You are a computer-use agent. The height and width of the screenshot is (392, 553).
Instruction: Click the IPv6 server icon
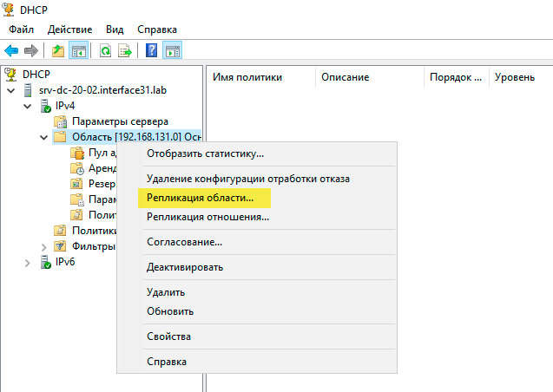[45, 262]
